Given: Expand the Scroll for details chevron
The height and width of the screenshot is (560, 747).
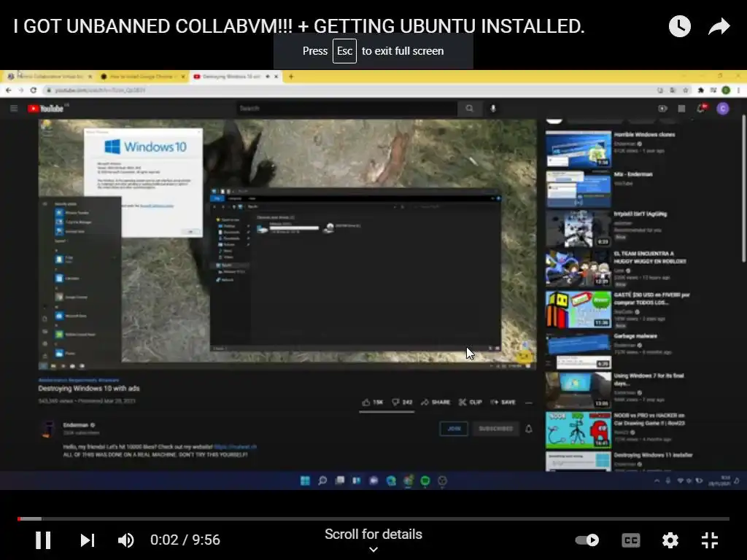Looking at the screenshot, I should tap(373, 550).
